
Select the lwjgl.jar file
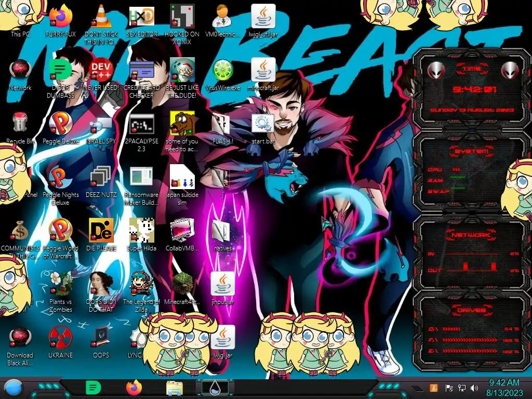222,342
